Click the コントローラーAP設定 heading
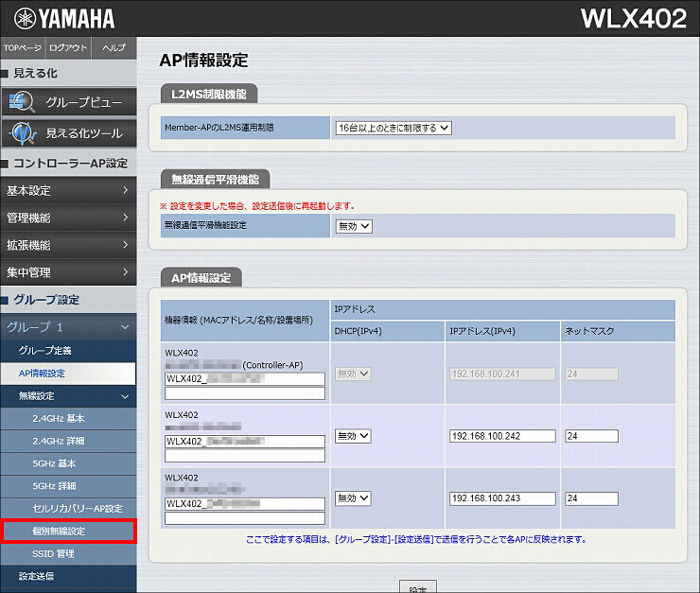The height and width of the screenshot is (593, 700). 71,164
